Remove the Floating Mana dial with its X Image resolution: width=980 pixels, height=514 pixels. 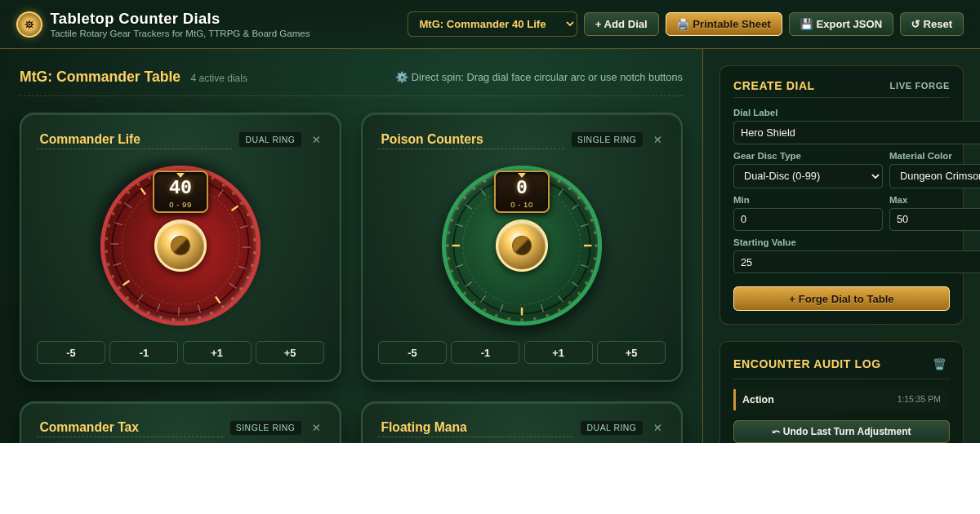coord(657,428)
